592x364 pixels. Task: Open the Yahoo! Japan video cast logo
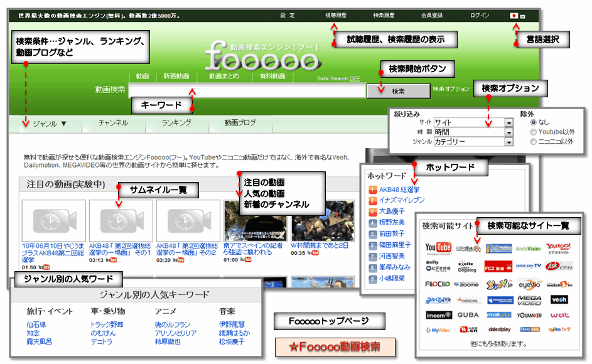(558, 249)
